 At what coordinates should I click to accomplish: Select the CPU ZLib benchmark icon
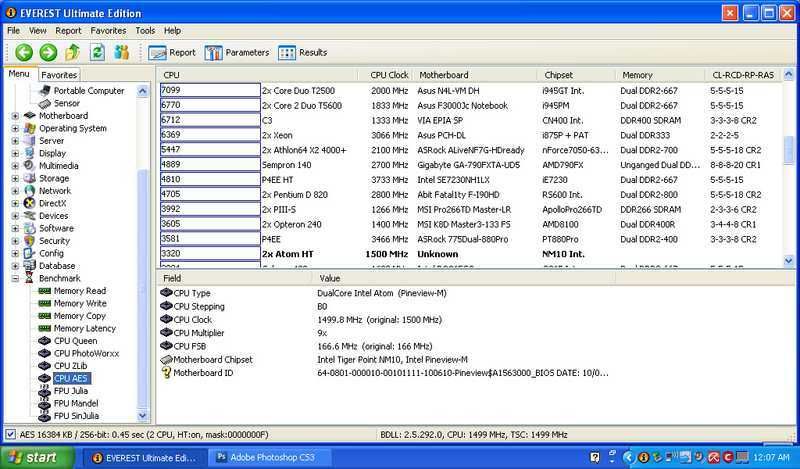(45, 366)
